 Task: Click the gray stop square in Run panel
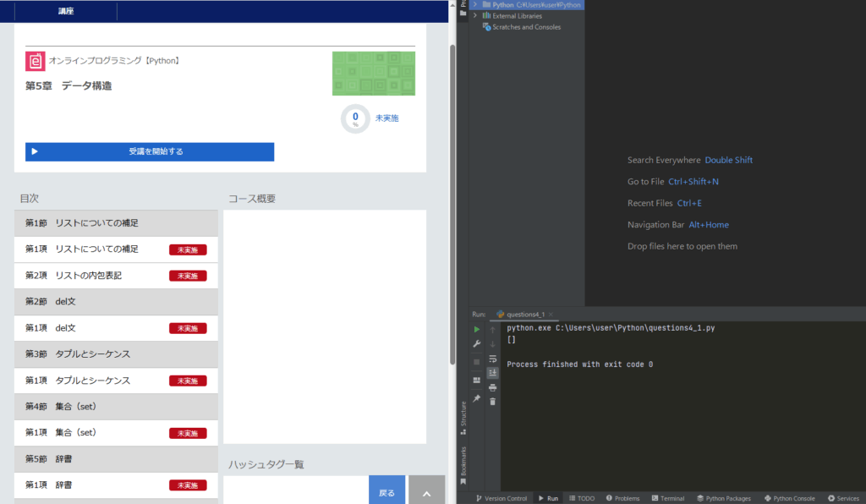tap(477, 361)
